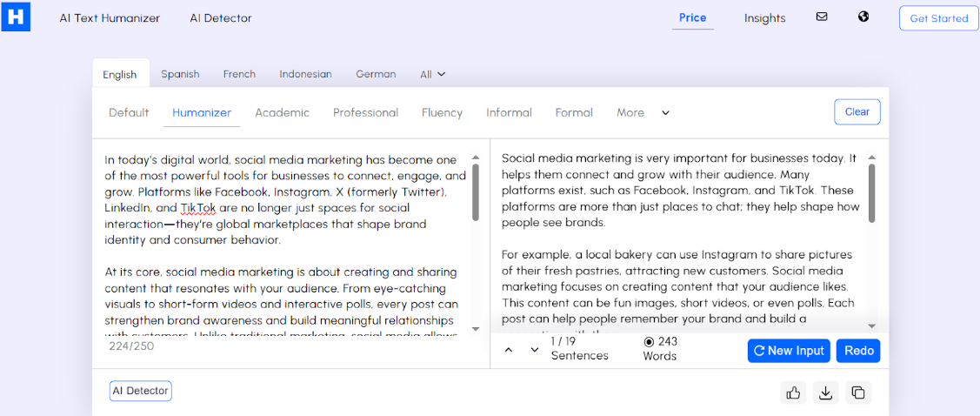Viewport: 980px width, 416px height.
Task: Click the thumbs up icon
Action: click(x=793, y=393)
